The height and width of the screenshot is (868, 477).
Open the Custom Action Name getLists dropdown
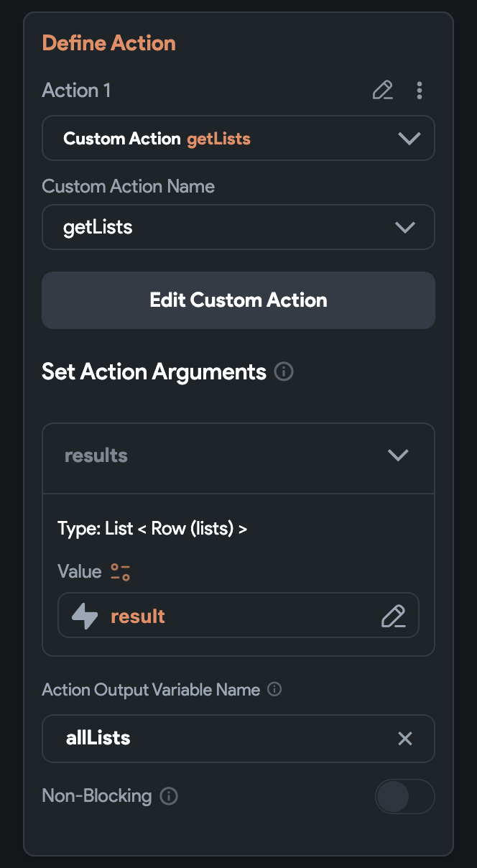(x=239, y=227)
